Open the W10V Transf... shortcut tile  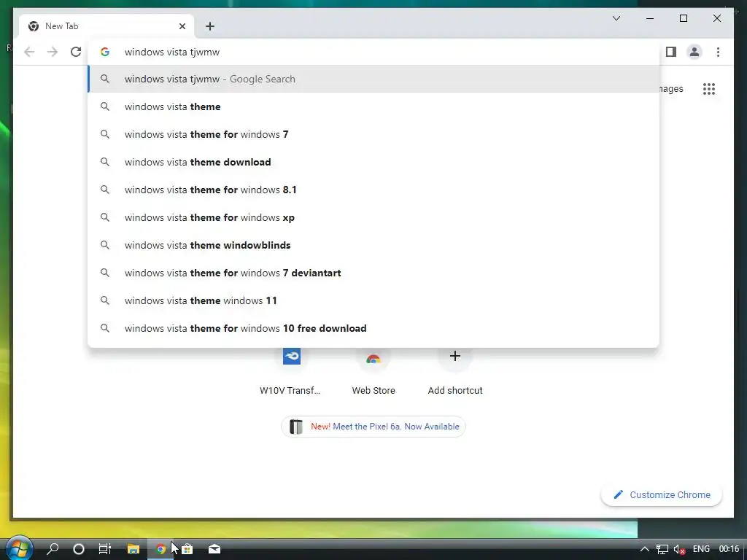pyautogui.click(x=291, y=371)
